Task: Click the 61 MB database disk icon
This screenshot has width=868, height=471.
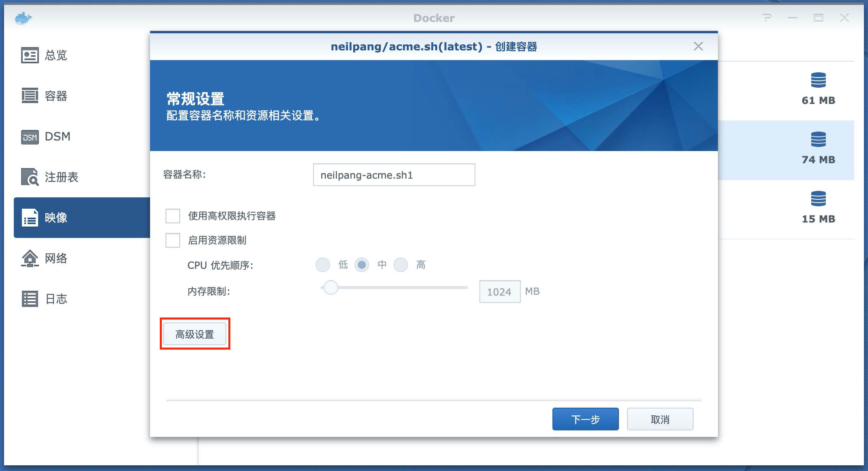Action: pyautogui.click(x=818, y=80)
